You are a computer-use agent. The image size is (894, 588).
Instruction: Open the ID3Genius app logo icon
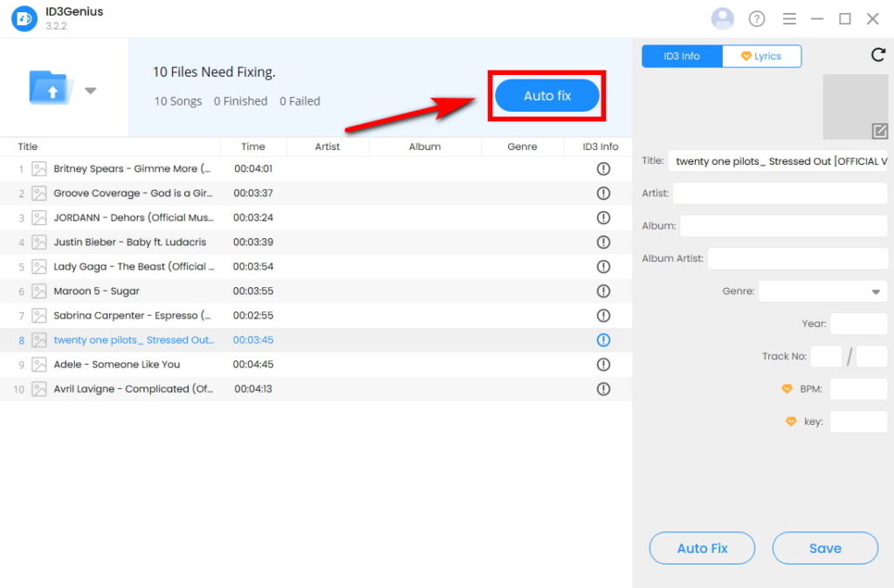(x=23, y=17)
